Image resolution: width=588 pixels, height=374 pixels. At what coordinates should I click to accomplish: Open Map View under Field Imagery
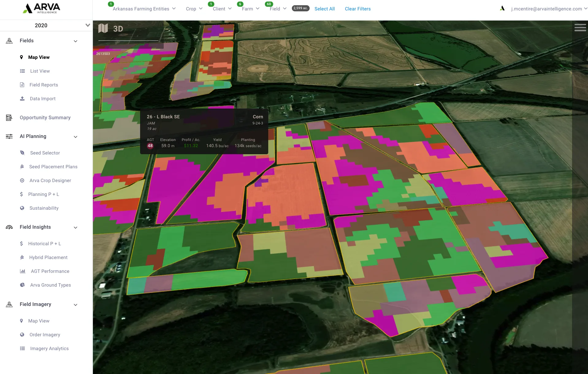(39, 321)
